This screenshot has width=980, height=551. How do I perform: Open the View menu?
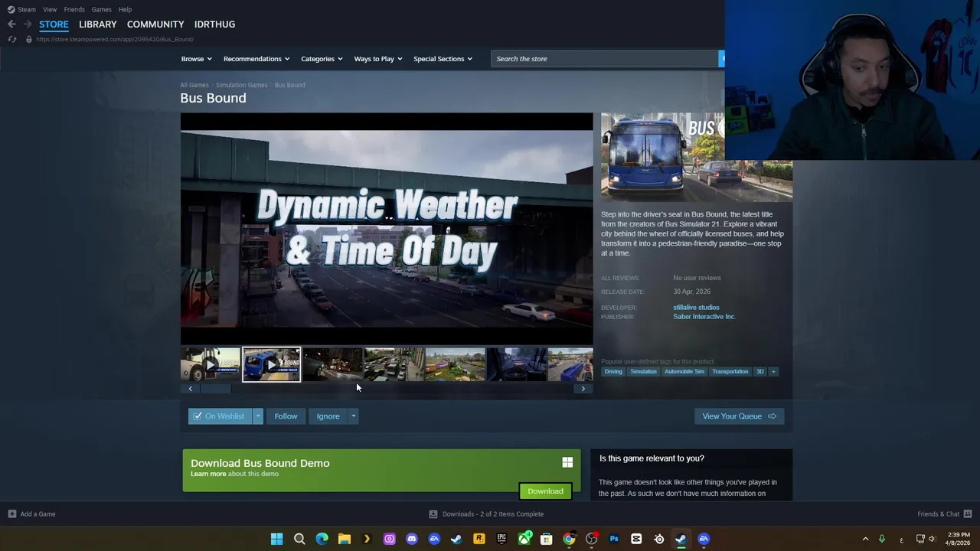tap(50, 9)
